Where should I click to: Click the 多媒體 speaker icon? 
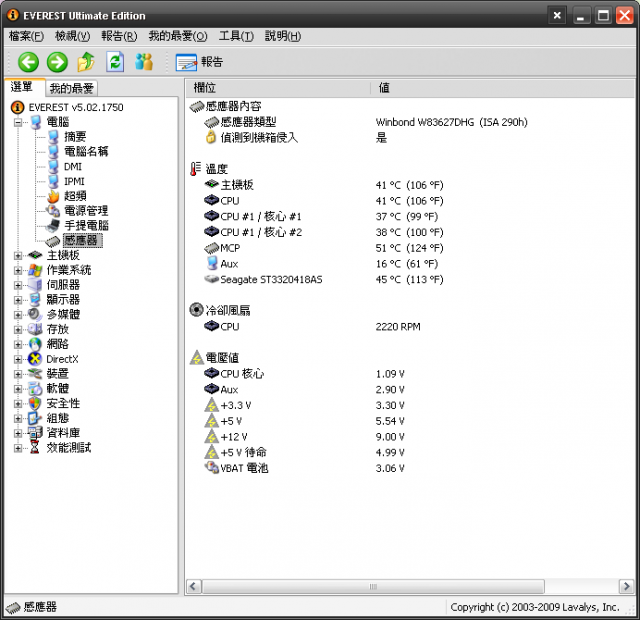[x=35, y=314]
